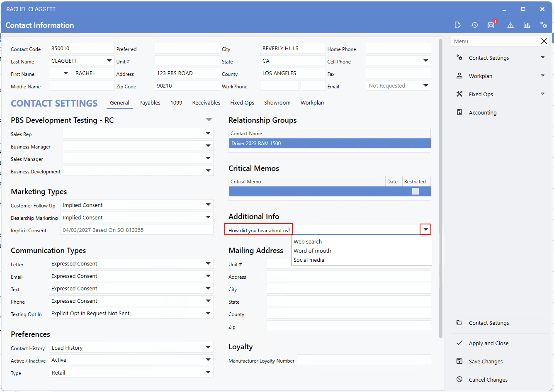This screenshot has height=392, width=554.
Task: Click Cancel Changes
Action: click(x=488, y=380)
